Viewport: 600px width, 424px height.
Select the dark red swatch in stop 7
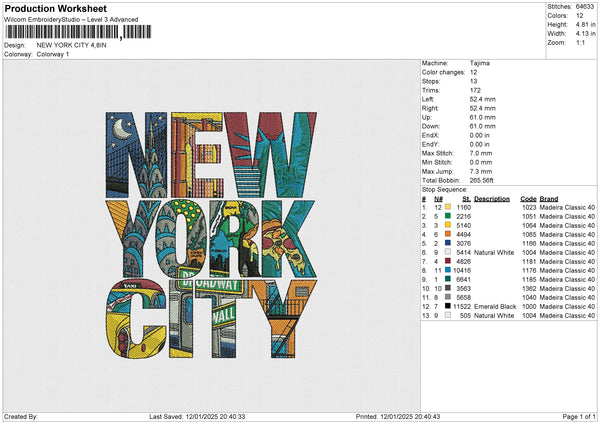[448, 261]
